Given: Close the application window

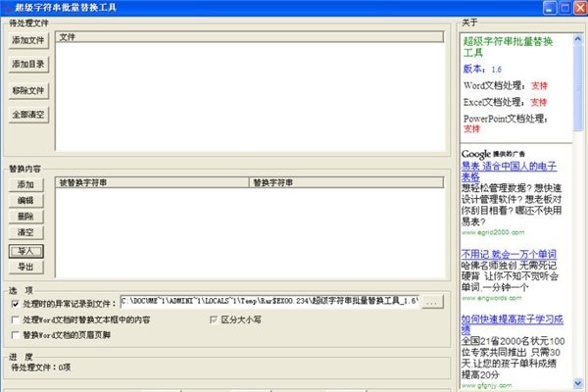Looking at the screenshot, I should 580,8.
